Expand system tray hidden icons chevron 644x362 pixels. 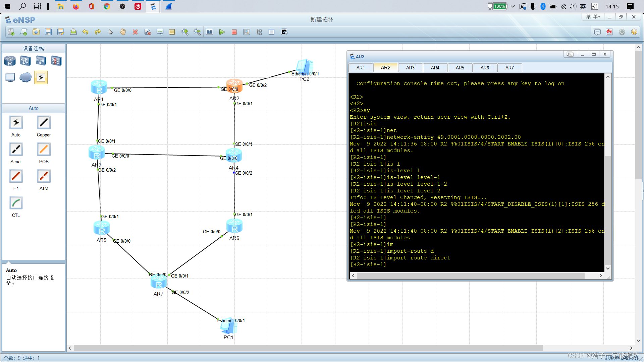[x=513, y=6]
